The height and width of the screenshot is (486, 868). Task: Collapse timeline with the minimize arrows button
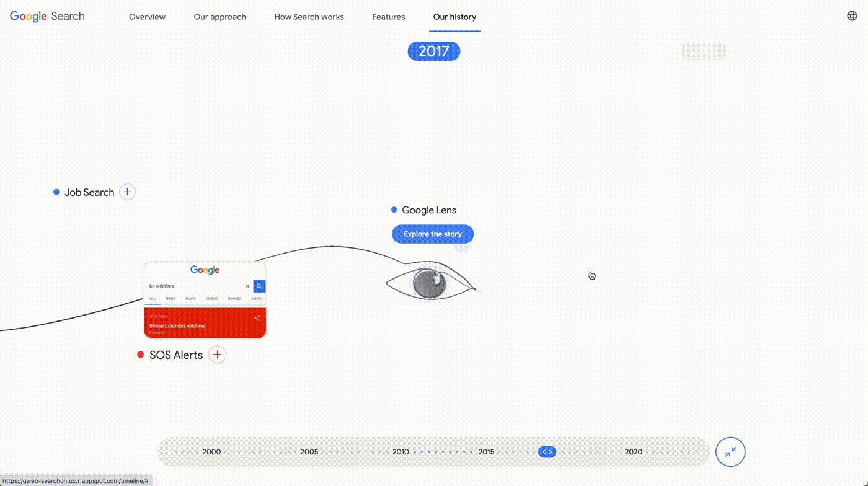coord(730,452)
